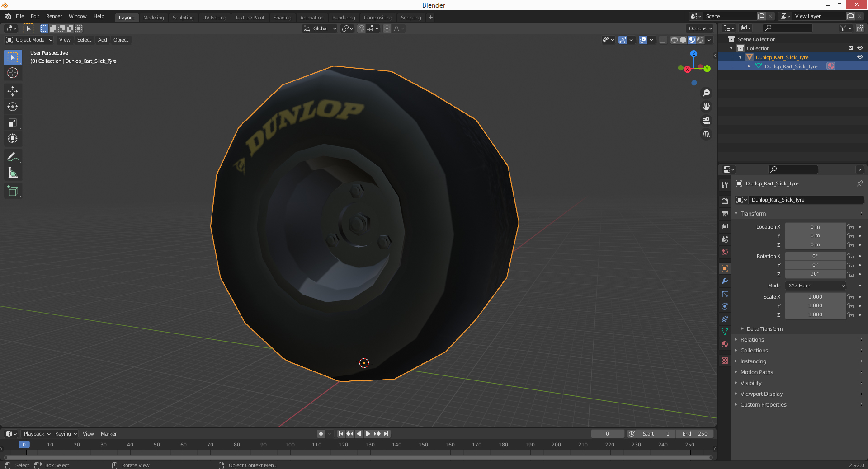Select the Add Cube tool
Image resolution: width=868 pixels, height=469 pixels.
pos(13,191)
